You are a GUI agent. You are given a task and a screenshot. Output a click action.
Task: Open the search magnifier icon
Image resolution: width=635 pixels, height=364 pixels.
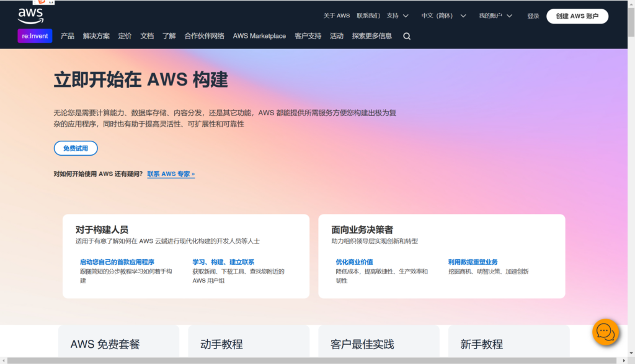click(x=406, y=36)
